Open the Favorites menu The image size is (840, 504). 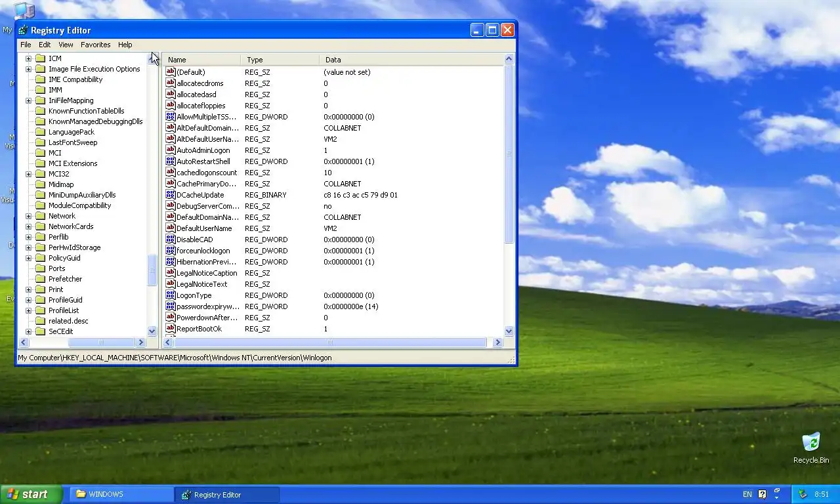click(95, 45)
